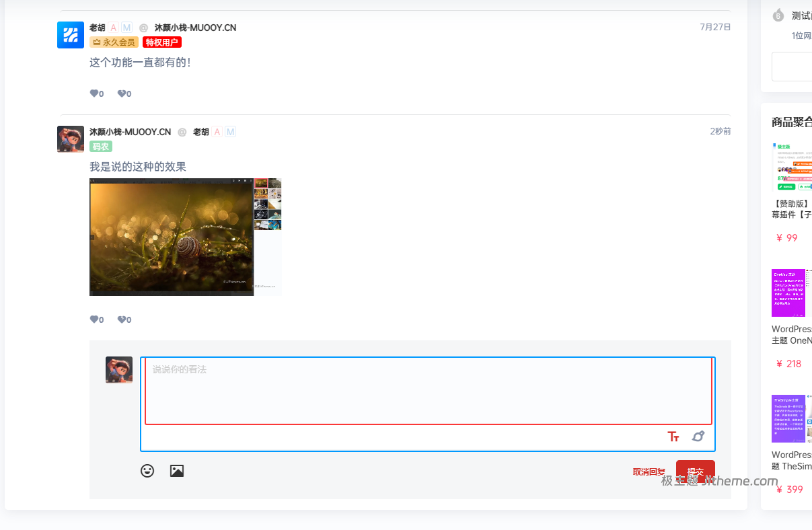Click the paint brush icon in reply editor
This screenshot has height=530, width=812.
[698, 437]
